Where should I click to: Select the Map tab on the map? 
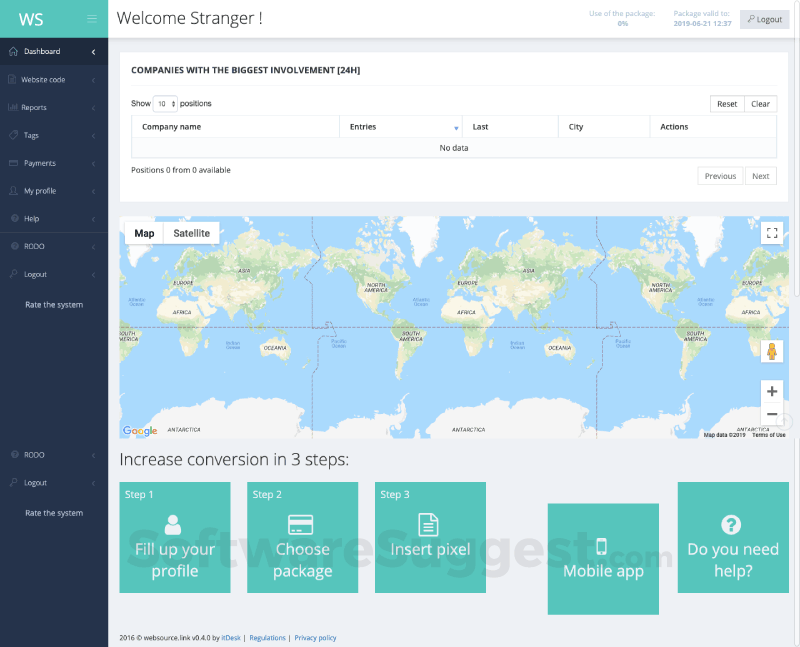point(143,233)
